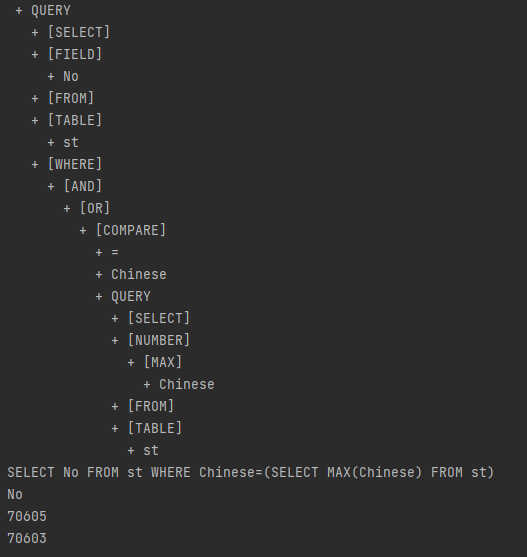Click the plus sign before top QUERY
This screenshot has height=557, width=527.
19,11
